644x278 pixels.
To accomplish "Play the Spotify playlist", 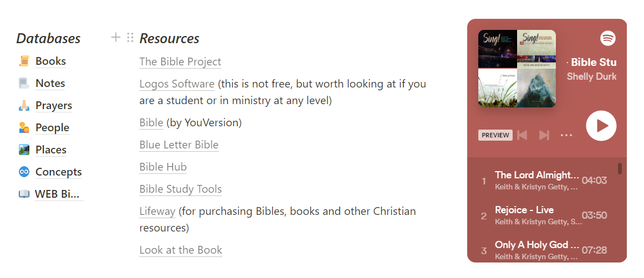I will tap(601, 126).
